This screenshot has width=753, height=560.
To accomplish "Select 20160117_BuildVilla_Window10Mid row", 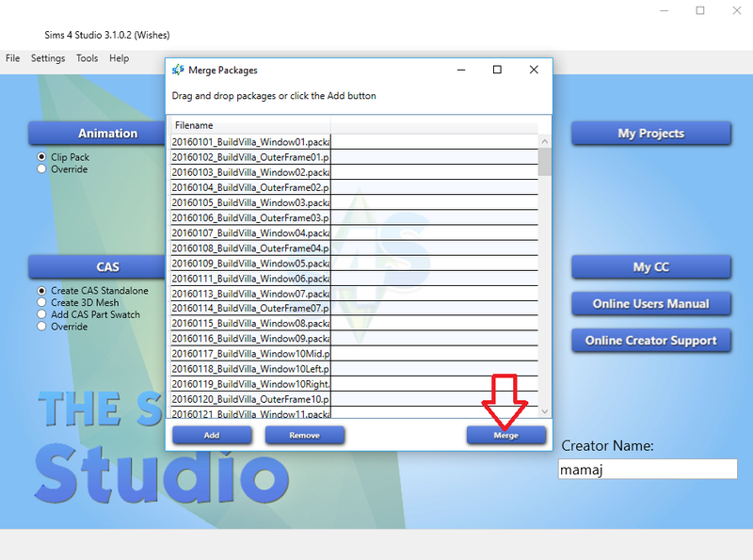I will click(354, 354).
